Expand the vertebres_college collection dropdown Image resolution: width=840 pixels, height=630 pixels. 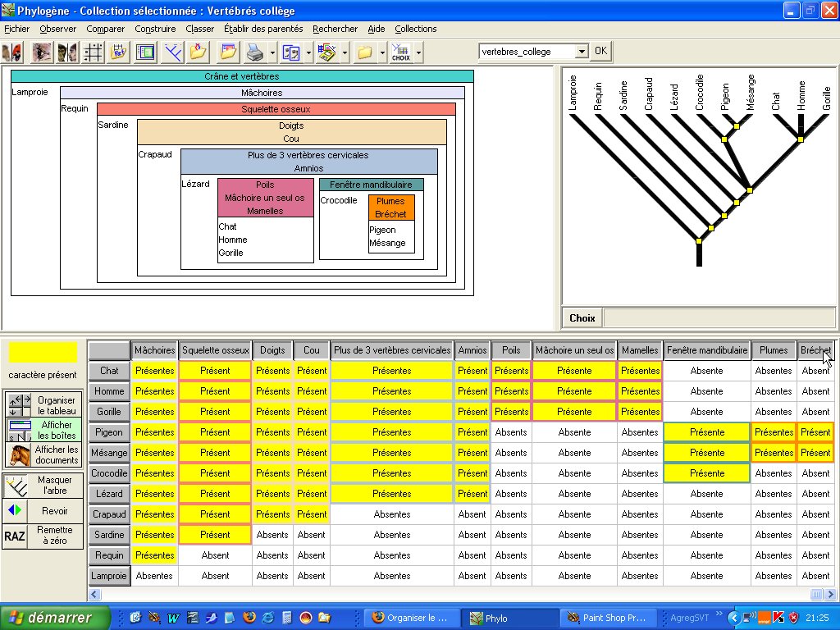coord(582,51)
